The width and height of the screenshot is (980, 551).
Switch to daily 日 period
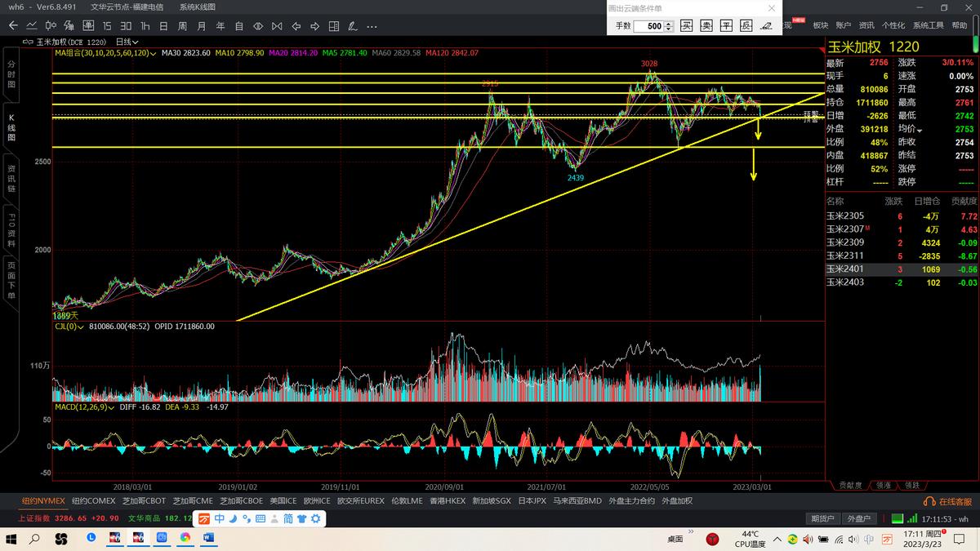pyautogui.click(x=164, y=25)
